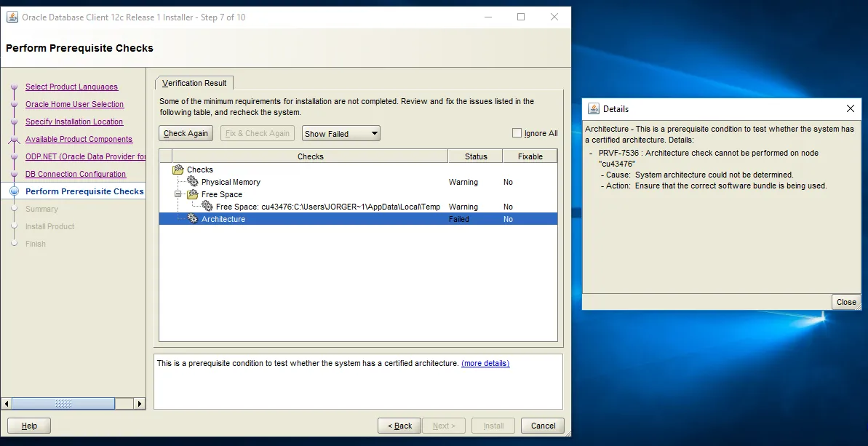868x446 pixels.
Task: Click the Details window X close button
Action: [x=851, y=108]
